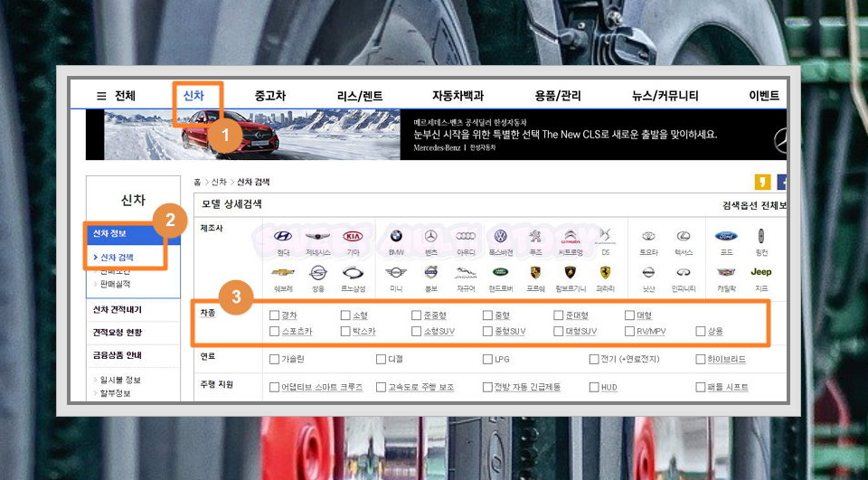The image size is (868, 480).
Task: Enable the LPG fuel filter
Action: (x=487, y=359)
